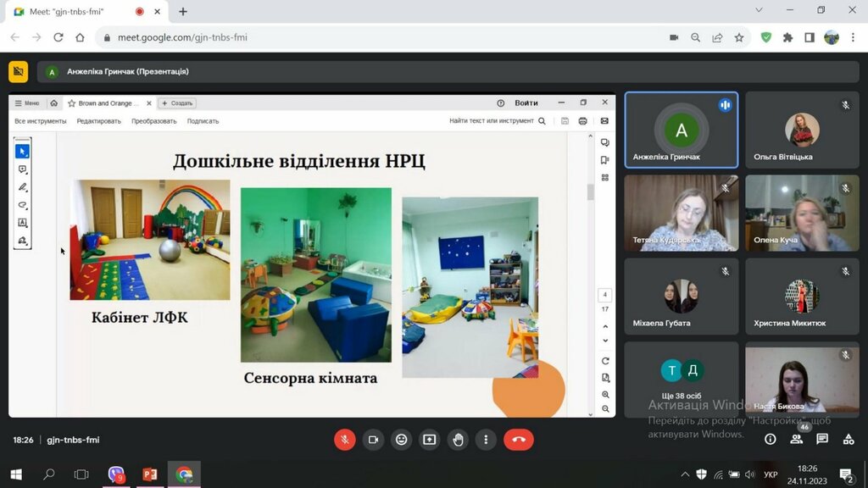
Task: Open the Activities panel icon
Action: [848, 439]
